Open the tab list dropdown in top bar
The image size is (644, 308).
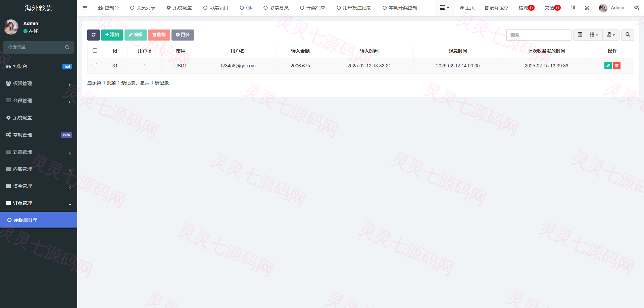click(x=444, y=8)
